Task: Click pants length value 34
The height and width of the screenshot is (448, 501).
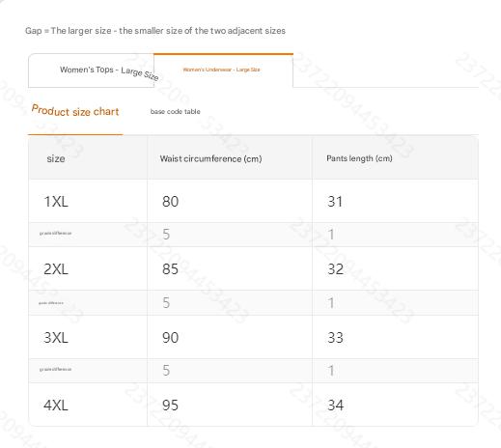Action: tap(335, 406)
